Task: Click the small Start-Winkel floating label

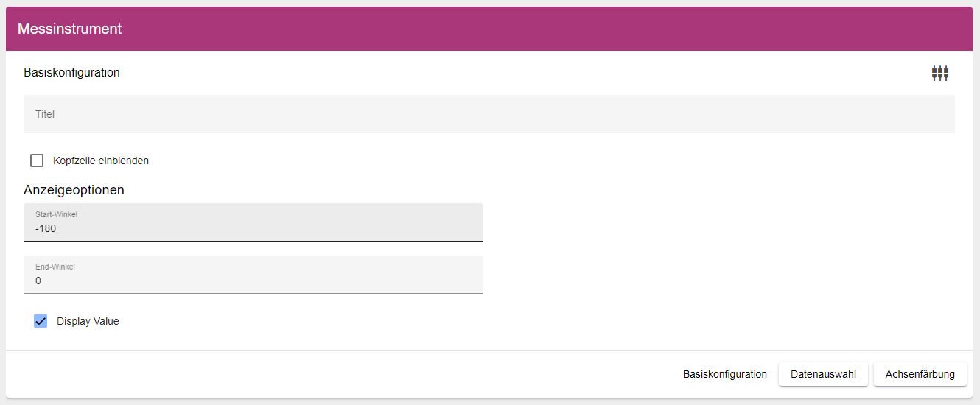Action: click(x=57, y=214)
